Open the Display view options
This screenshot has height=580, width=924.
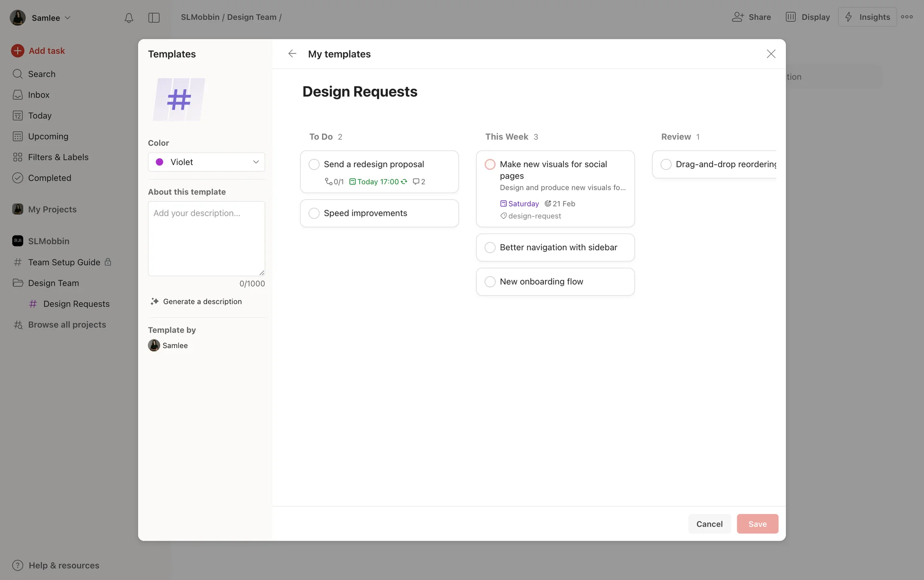(808, 17)
